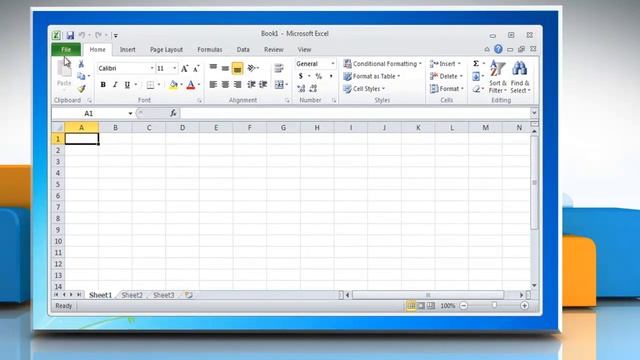Open the Calibri font name dropdown

151,68
